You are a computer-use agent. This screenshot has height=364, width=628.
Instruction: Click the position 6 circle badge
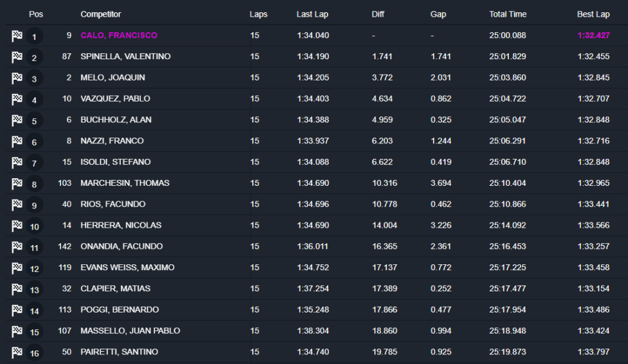pos(34,142)
